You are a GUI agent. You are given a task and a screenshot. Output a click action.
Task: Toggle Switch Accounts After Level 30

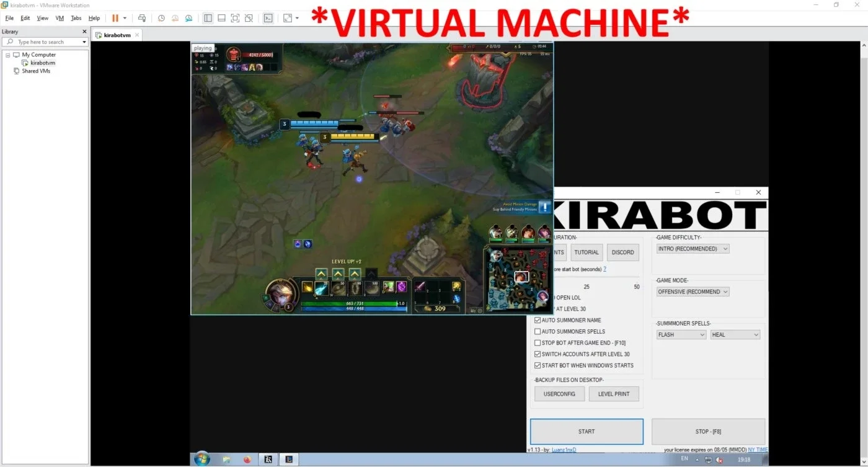pyautogui.click(x=538, y=354)
